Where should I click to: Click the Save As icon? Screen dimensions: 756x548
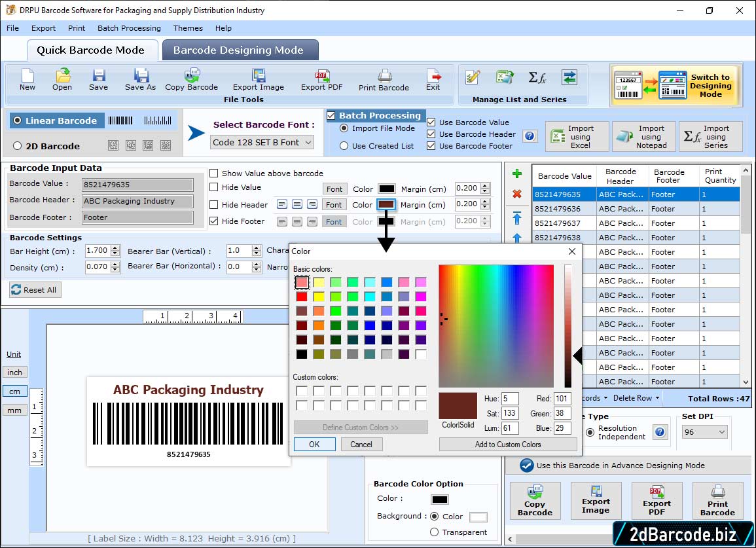tap(140, 80)
